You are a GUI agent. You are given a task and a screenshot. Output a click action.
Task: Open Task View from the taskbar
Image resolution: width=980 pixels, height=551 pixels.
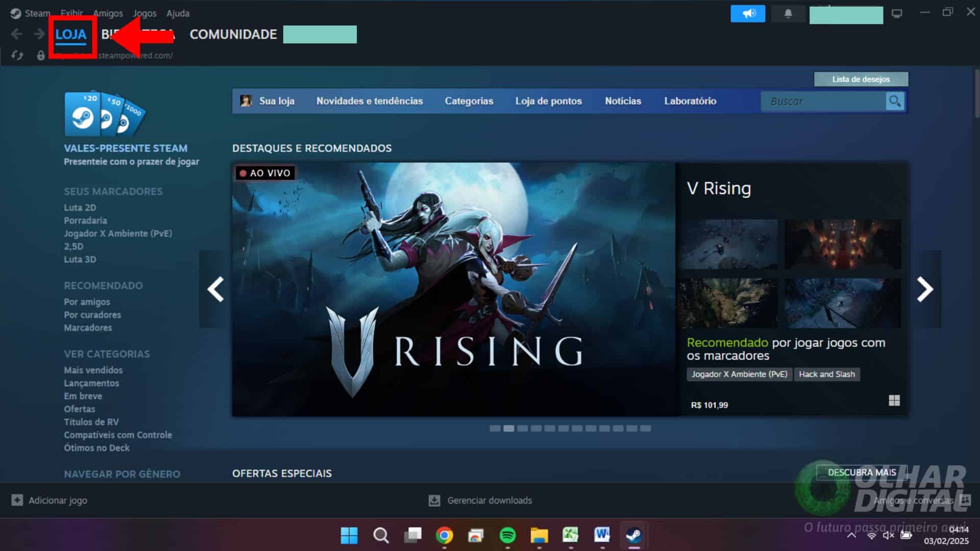[x=412, y=535]
